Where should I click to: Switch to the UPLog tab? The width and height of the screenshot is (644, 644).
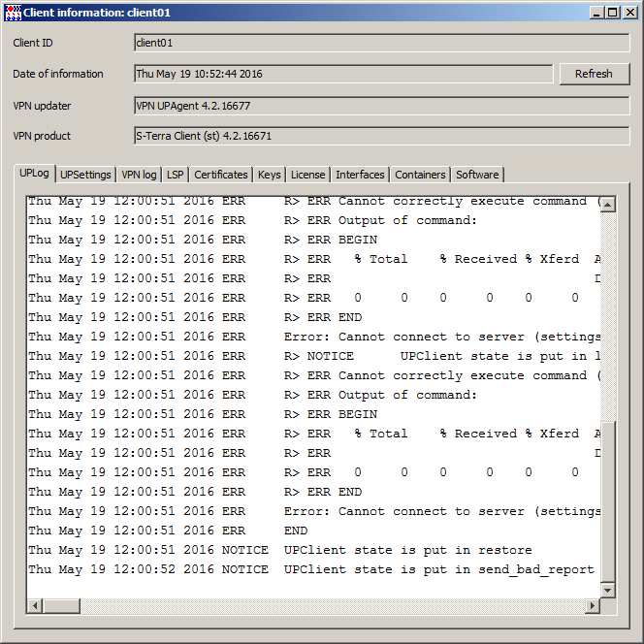(34, 174)
